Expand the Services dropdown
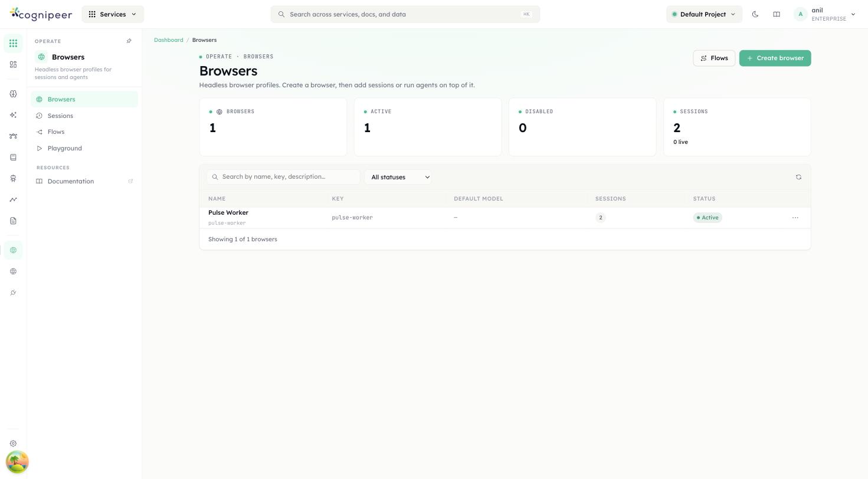This screenshot has height=479, width=868. 113,14
